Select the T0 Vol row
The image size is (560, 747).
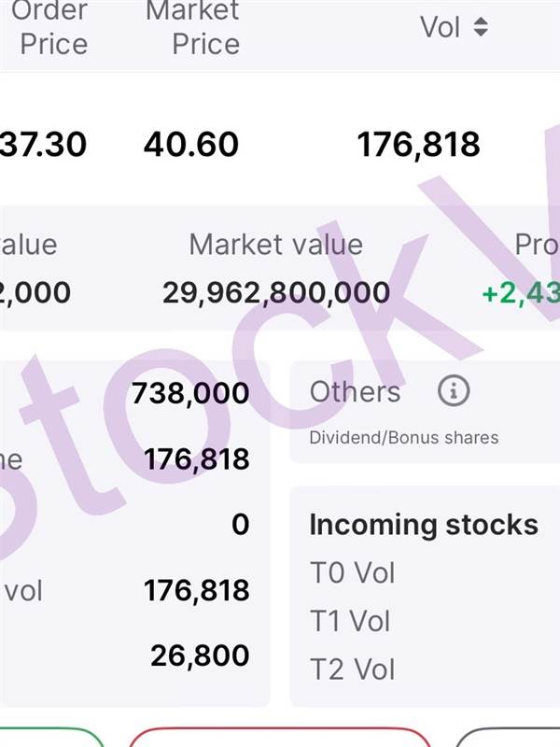(352, 572)
